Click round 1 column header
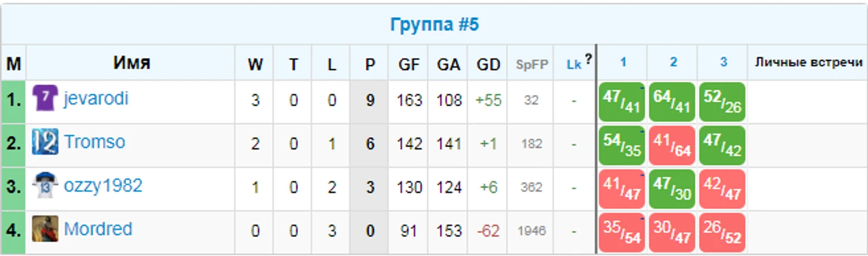This screenshot has width=868, height=256. 623,62
